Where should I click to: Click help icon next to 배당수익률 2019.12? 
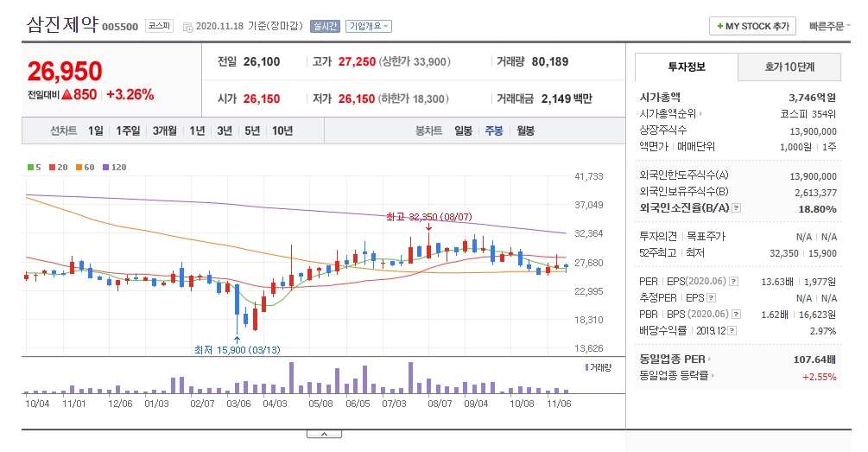732,331
